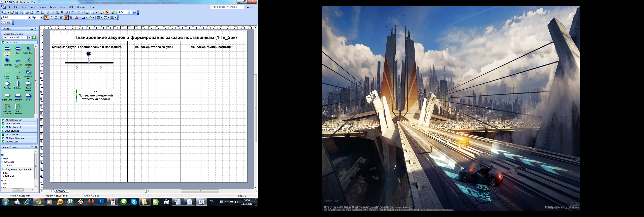
Task: Toggle Align Right text
Action: tap(71, 17)
